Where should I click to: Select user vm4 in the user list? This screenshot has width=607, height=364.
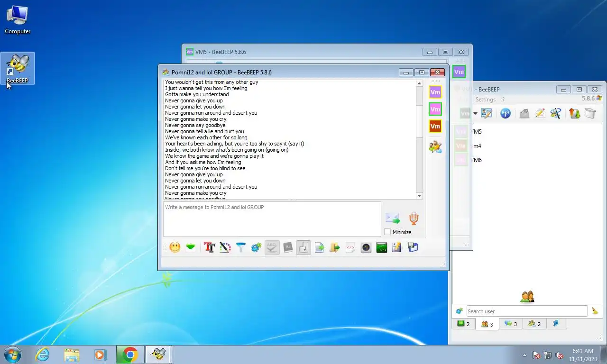[527, 146]
